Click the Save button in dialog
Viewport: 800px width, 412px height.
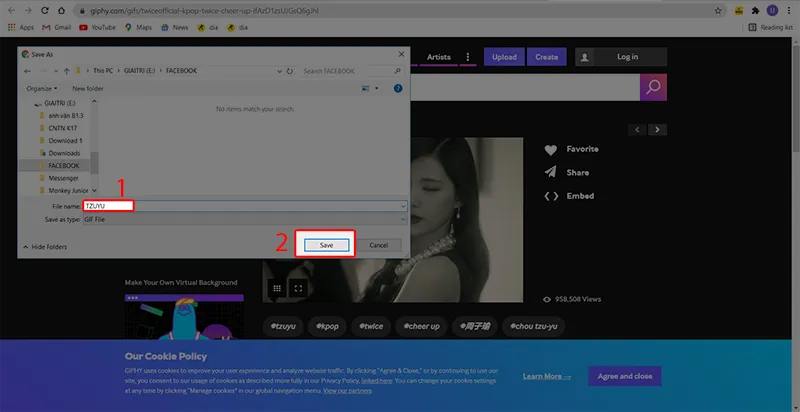[x=327, y=245]
